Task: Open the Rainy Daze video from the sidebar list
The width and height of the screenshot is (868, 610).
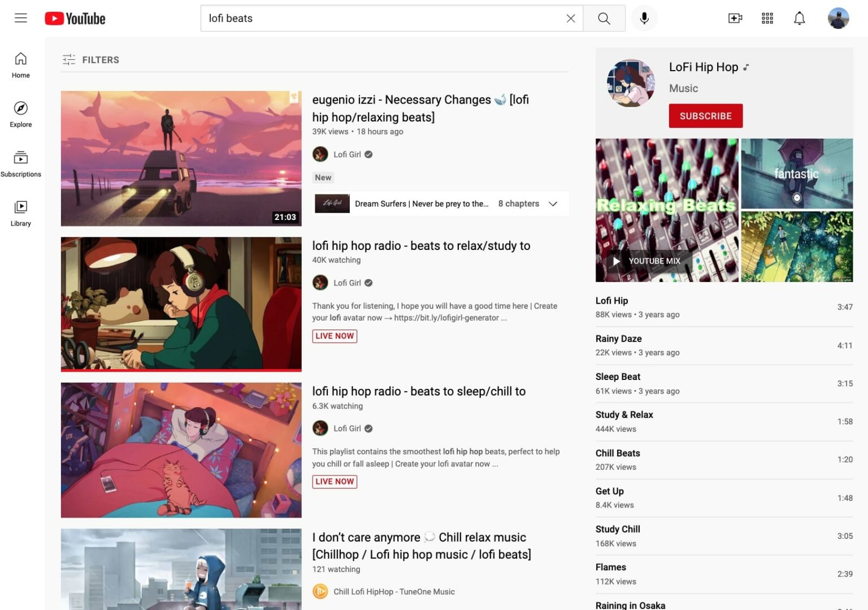Action: tap(618, 338)
